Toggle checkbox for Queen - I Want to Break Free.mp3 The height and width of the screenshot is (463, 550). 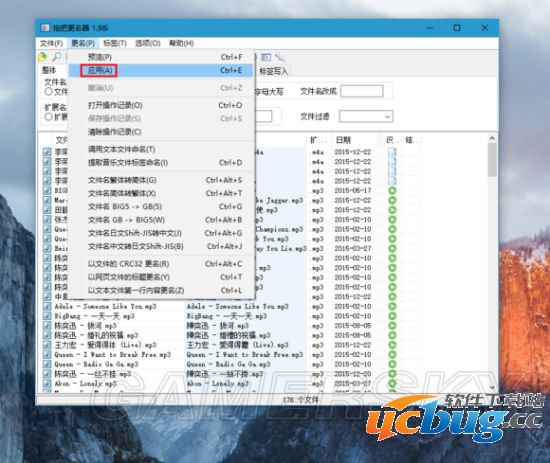click(x=47, y=355)
